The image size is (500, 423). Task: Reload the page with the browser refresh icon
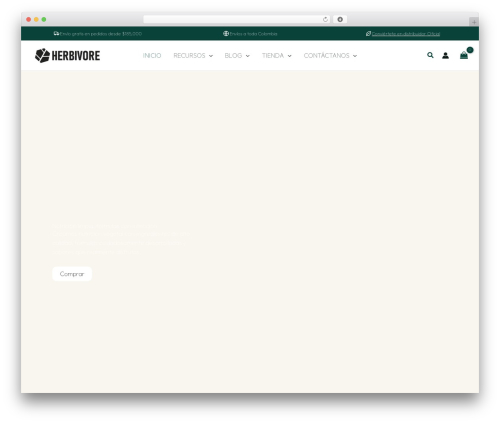click(325, 19)
